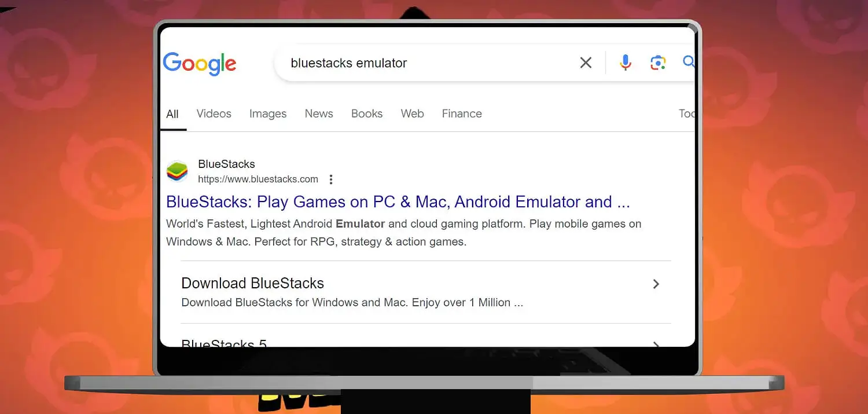Image resolution: width=868 pixels, height=414 pixels.
Task: Switch to the Web tab
Action: click(x=413, y=114)
